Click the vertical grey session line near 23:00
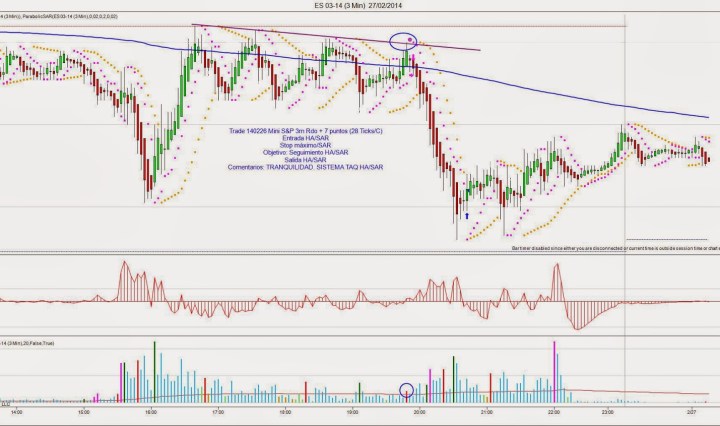The width and height of the screenshot is (720, 426). [x=625, y=200]
